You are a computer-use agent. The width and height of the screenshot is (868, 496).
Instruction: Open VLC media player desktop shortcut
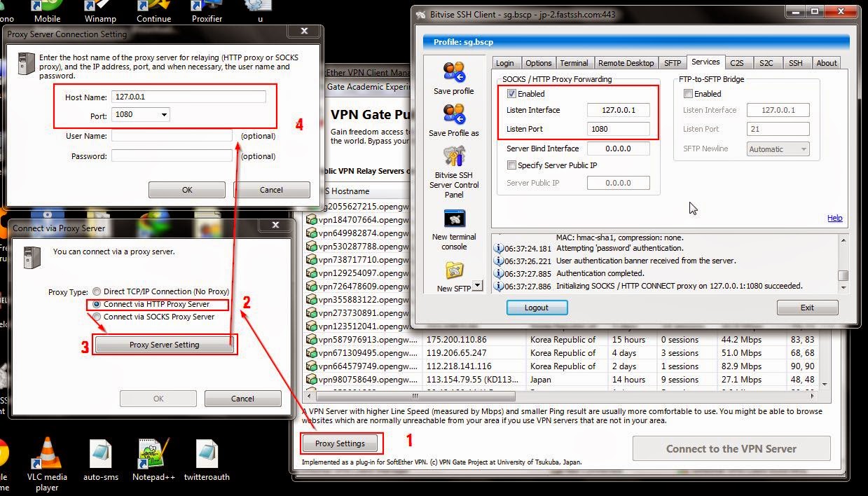point(47,454)
